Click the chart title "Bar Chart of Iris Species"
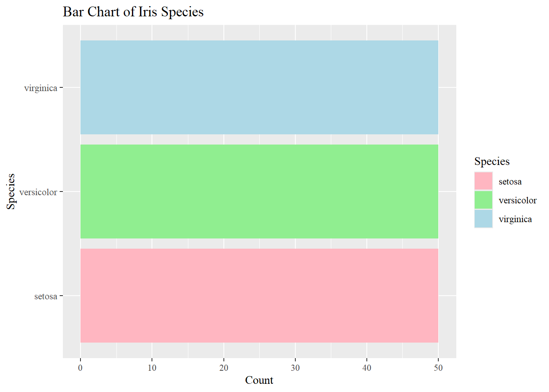Viewport: 549px width, 392px height. (133, 12)
